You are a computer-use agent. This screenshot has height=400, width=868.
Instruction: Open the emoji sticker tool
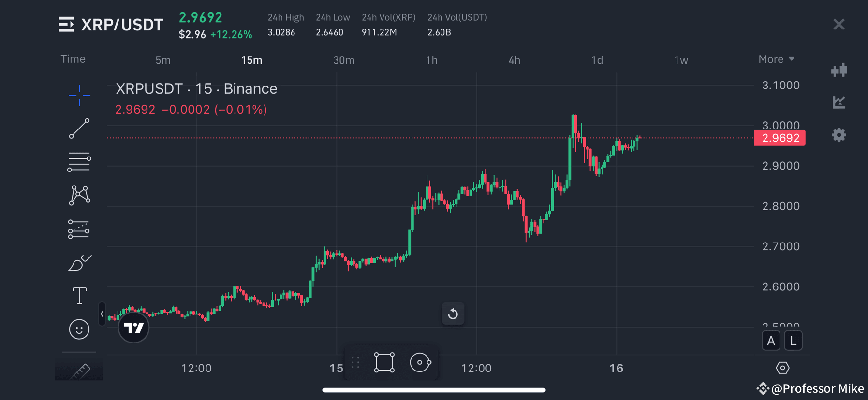79,329
